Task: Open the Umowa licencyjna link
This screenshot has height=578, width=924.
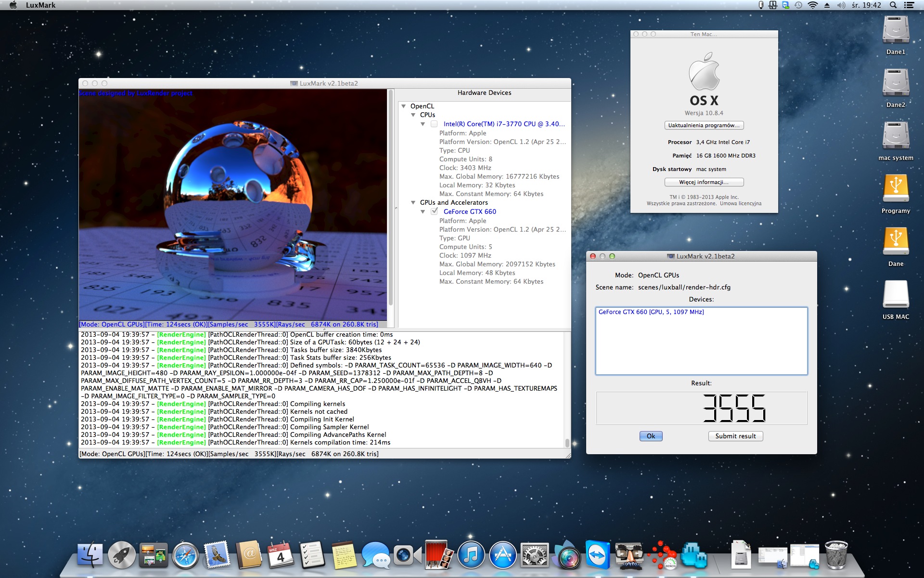Action: click(741, 203)
